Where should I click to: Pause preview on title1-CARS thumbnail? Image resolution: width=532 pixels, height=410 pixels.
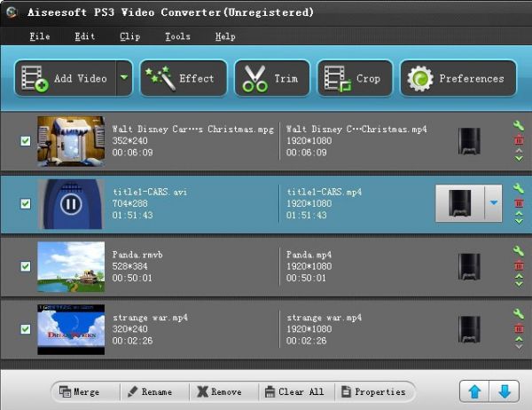[71, 204]
